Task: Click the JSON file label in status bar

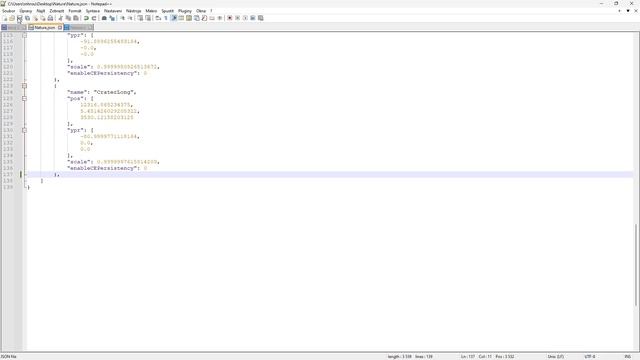Action: click(x=8, y=357)
